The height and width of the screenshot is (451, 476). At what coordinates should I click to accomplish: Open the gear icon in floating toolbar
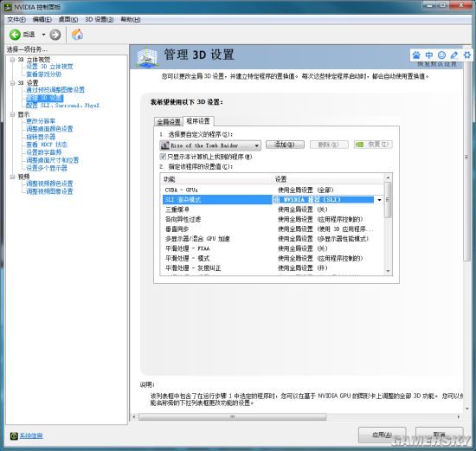click(466, 55)
